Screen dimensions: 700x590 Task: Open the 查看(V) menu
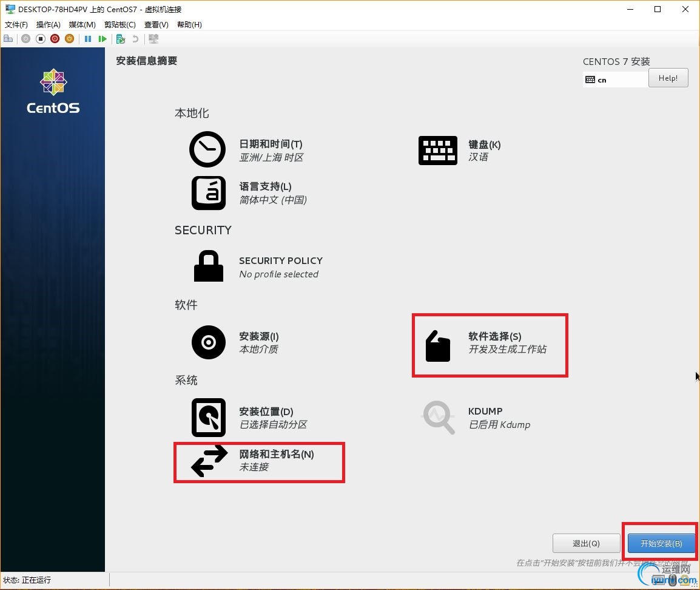(156, 24)
